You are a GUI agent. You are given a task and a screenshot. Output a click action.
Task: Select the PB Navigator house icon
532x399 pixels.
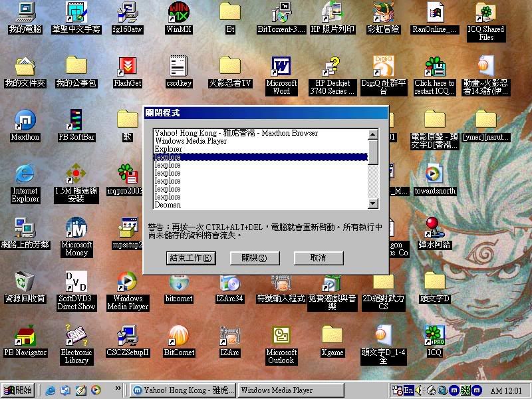click(25, 336)
